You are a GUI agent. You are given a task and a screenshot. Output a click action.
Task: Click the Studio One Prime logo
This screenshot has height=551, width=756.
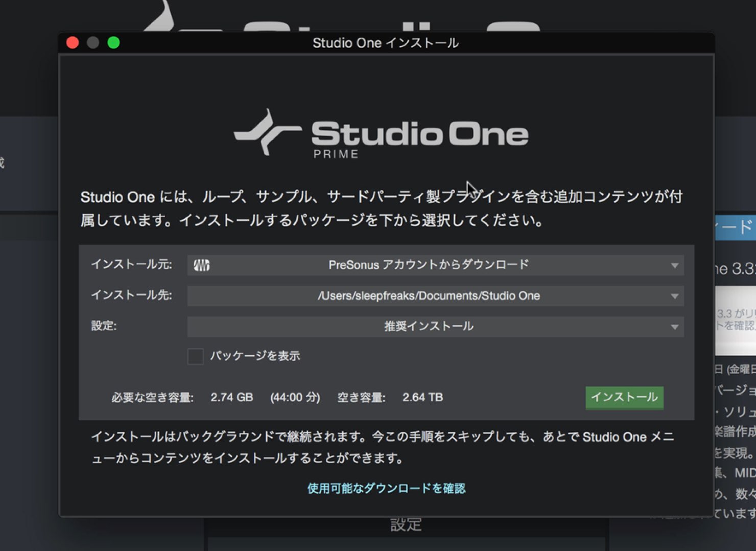[x=381, y=134]
